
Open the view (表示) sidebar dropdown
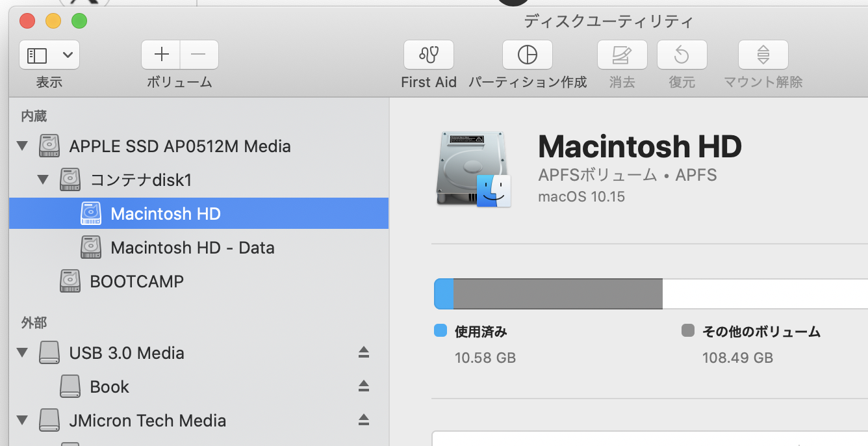[x=49, y=55]
